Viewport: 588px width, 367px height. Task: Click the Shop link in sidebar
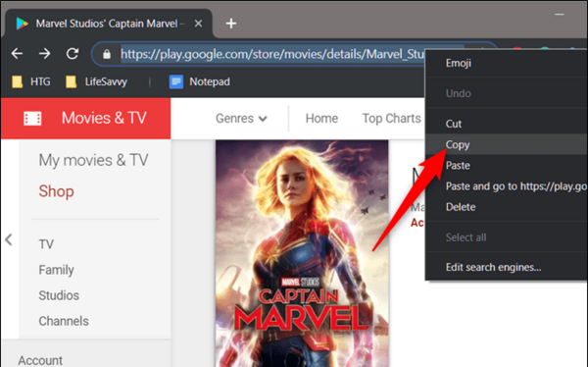pos(56,191)
